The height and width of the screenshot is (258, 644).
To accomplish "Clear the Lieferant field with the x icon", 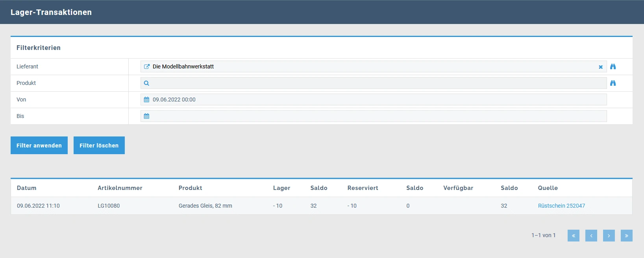I will [x=601, y=67].
